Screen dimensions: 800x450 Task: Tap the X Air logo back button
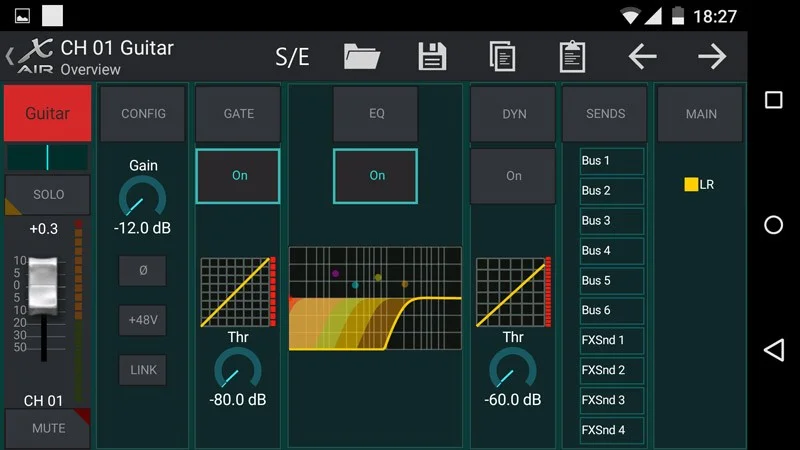click(30, 57)
